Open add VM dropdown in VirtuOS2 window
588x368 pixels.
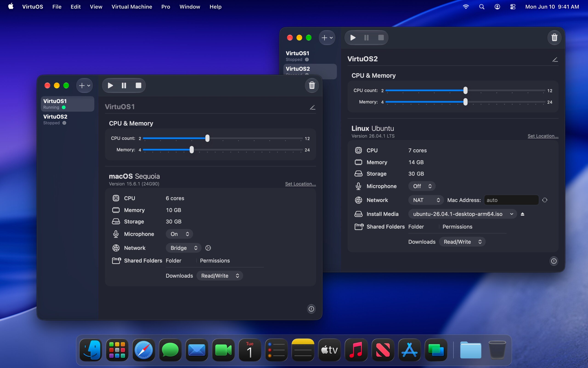[327, 37]
